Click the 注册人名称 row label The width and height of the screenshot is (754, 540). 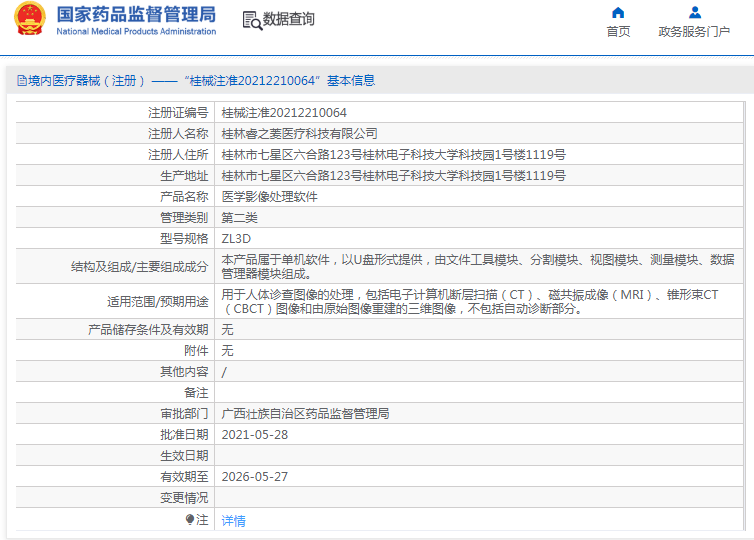(178, 134)
